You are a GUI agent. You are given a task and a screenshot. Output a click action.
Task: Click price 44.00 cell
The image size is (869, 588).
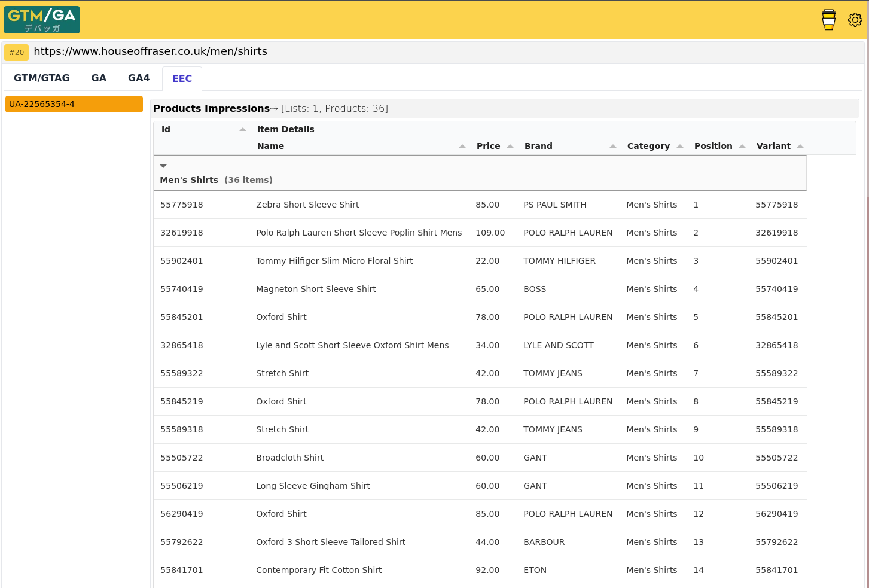pyautogui.click(x=487, y=542)
